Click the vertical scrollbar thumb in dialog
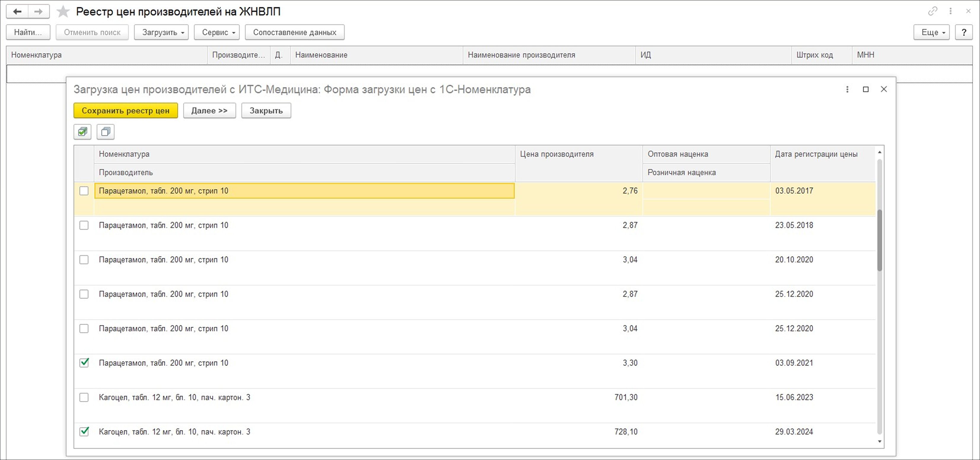The width and height of the screenshot is (980, 460). point(879,240)
